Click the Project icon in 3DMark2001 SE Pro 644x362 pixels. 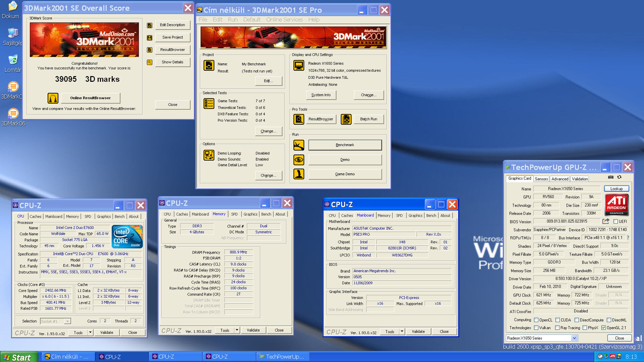(x=209, y=65)
